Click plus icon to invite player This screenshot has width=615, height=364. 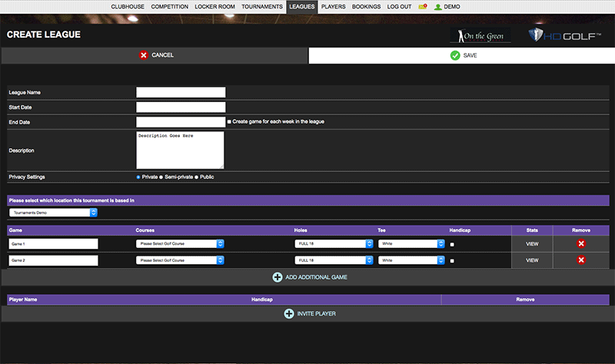pyautogui.click(x=289, y=313)
